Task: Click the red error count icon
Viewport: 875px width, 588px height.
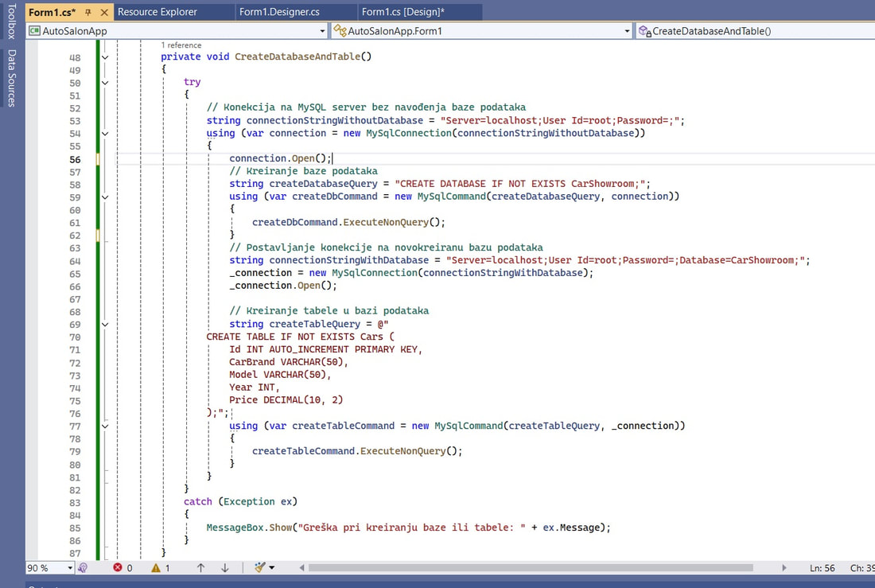Action: tap(118, 568)
